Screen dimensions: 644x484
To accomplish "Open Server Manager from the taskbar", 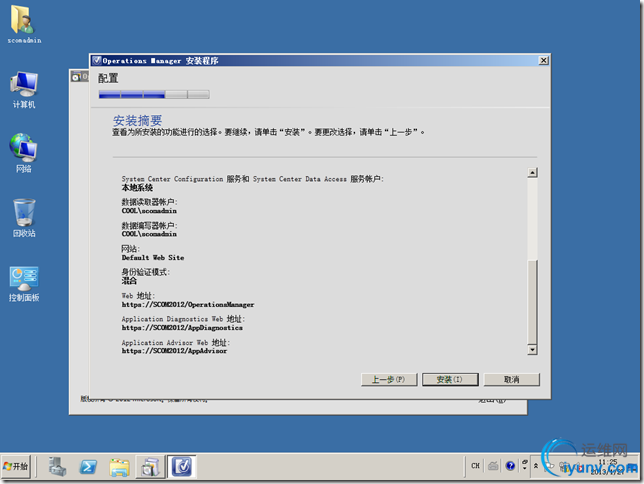I will [x=57, y=467].
